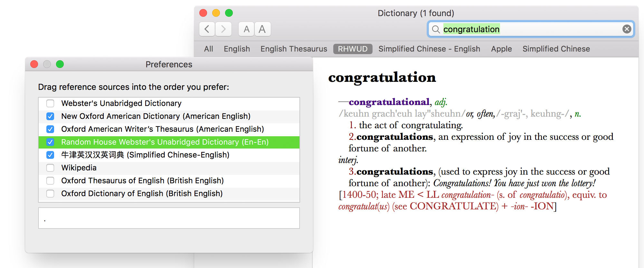Click the search field containing congratulation
Screen dimensions: 644x268
[531, 29]
